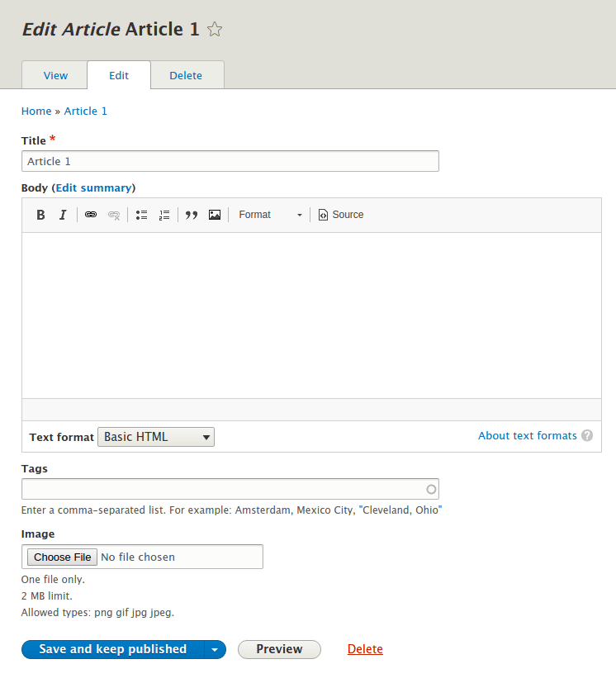Click the 'No file chosen' text

(x=138, y=557)
